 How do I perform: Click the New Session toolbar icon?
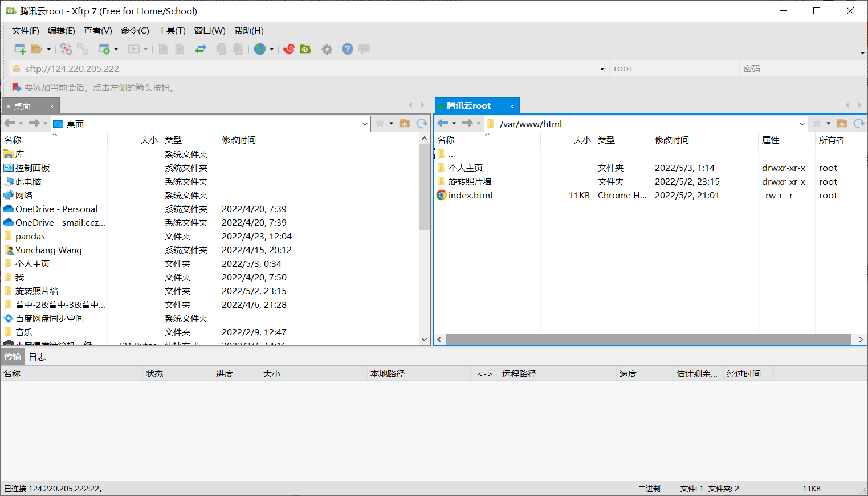20,49
